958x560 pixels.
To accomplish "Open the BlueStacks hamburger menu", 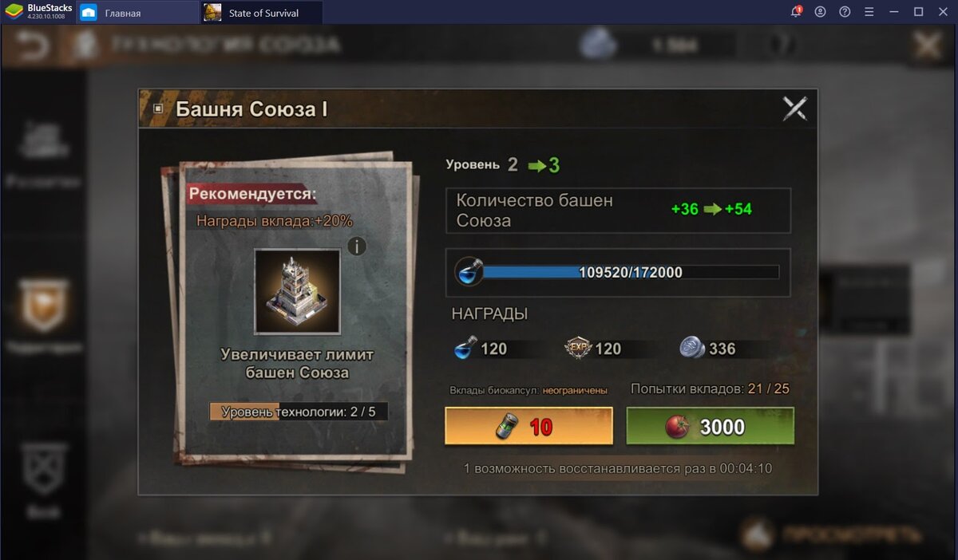I will coord(869,12).
